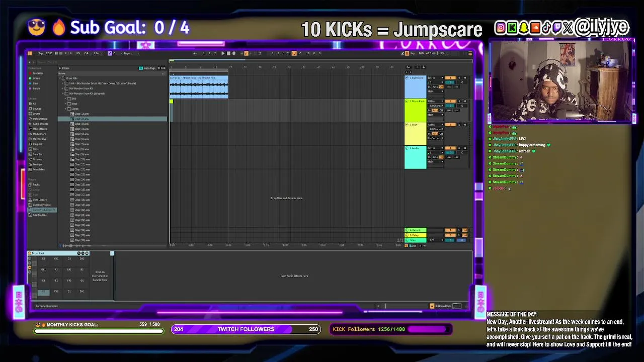This screenshot has width=644, height=362.
Task: Toggle track activator 1 on Cymatics
Action: [x=450, y=78]
